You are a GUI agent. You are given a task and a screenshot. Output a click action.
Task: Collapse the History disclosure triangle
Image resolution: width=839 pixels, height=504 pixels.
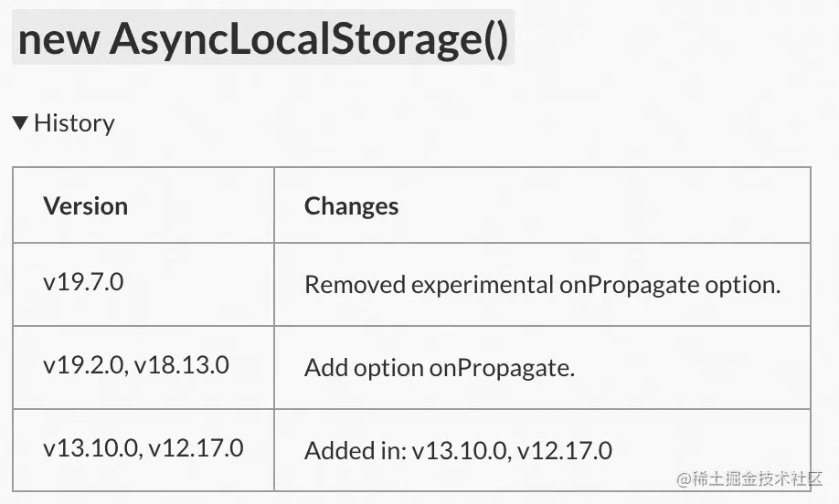[20, 123]
